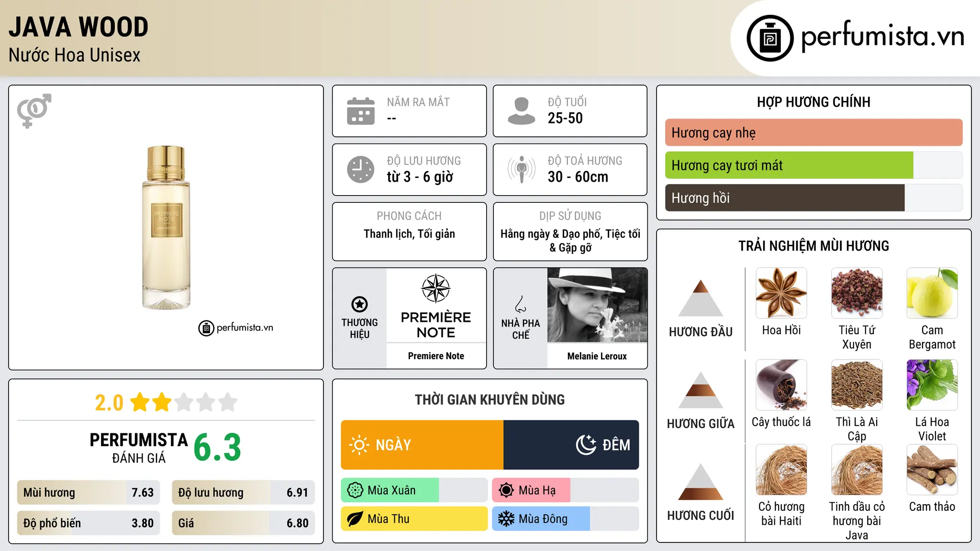Click the person icon beside Độ tuổi
Image resolution: width=980 pixels, height=551 pixels.
[521, 111]
